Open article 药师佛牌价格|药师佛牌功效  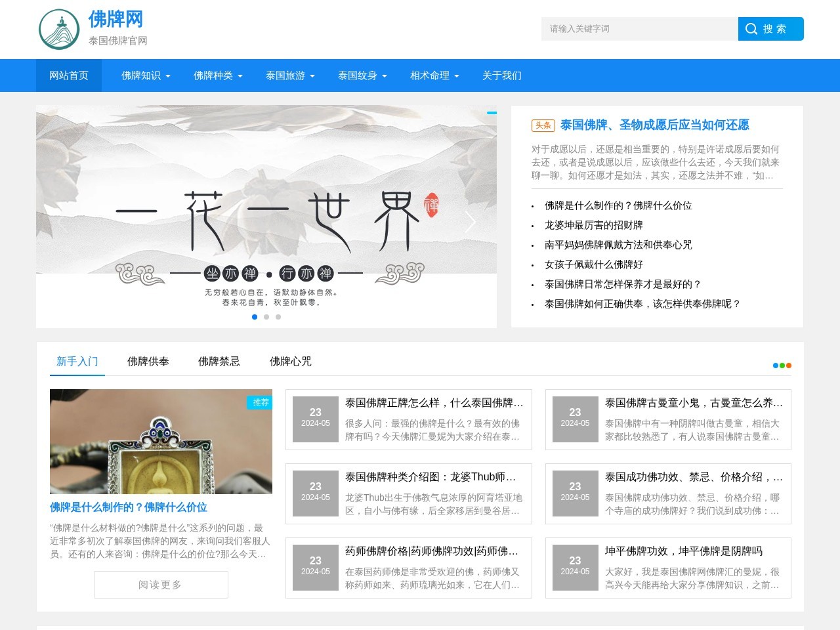[x=432, y=551]
